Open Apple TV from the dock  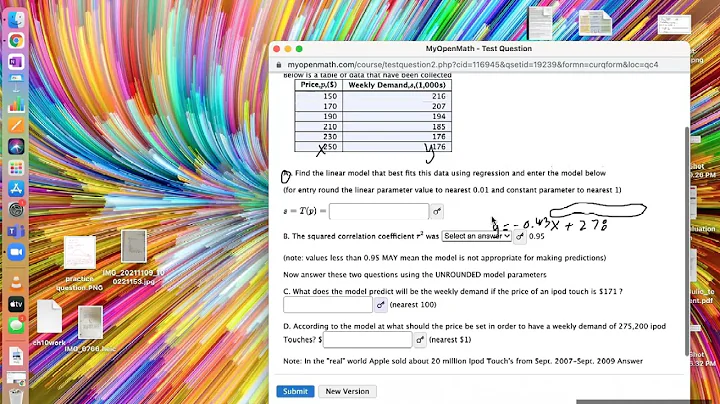tap(16, 304)
